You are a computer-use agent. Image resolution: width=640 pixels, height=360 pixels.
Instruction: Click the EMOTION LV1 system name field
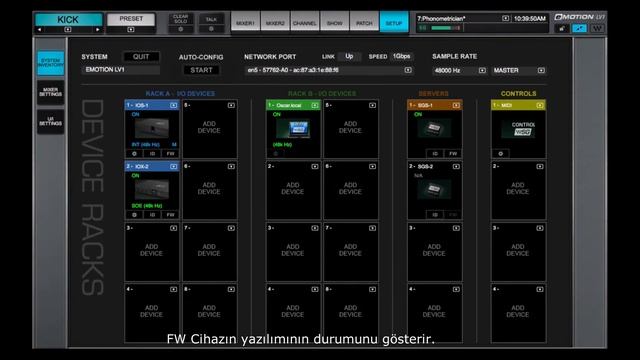[x=120, y=70]
